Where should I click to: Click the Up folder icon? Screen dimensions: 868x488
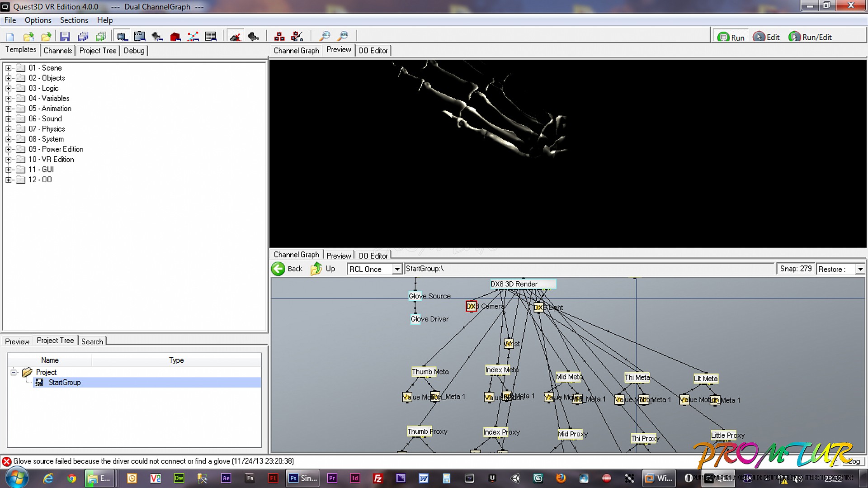click(316, 269)
